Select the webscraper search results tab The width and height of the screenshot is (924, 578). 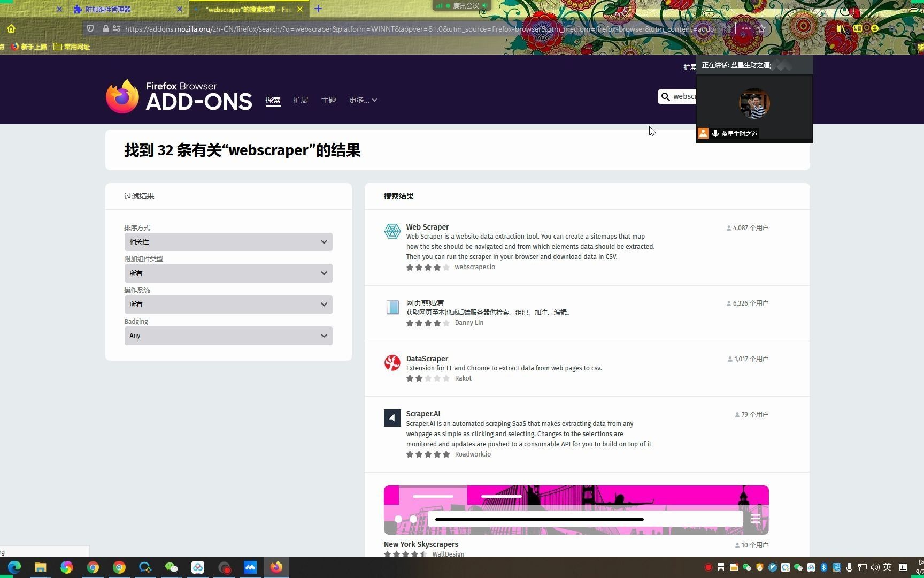tap(249, 9)
